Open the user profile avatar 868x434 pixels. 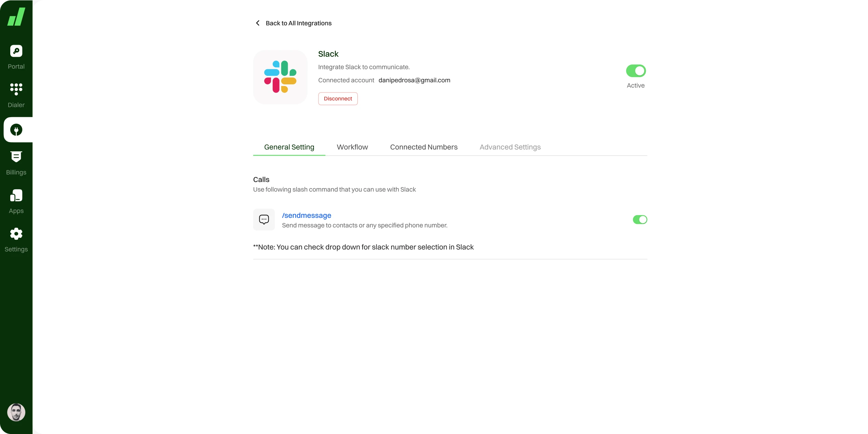click(16, 412)
